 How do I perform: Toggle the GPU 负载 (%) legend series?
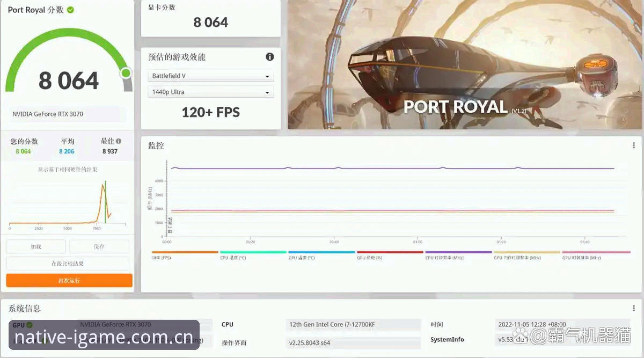(x=390, y=255)
